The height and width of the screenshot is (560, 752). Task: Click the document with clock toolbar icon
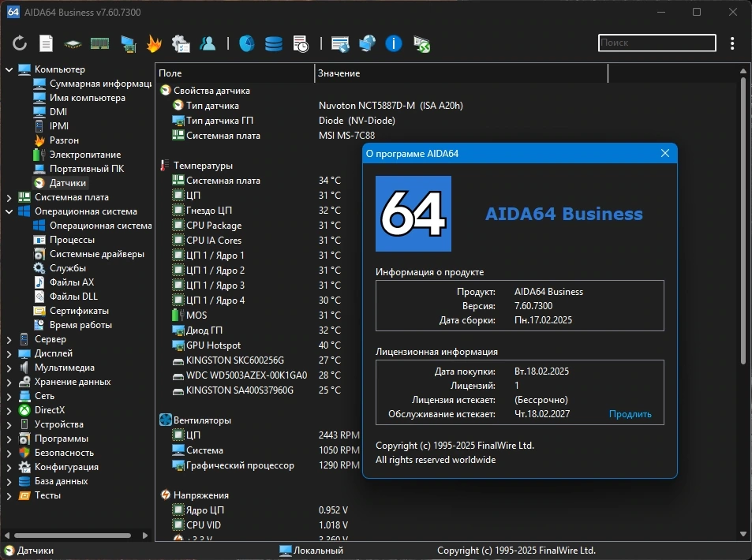click(x=301, y=43)
